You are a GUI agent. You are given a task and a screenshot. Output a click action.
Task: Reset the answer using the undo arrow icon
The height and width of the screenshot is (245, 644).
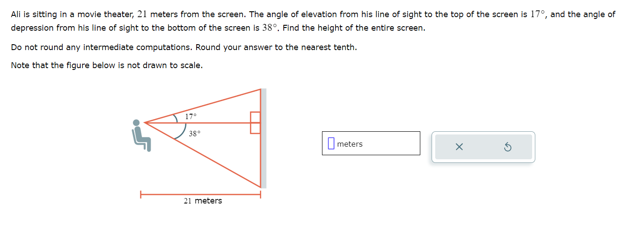pos(507,147)
